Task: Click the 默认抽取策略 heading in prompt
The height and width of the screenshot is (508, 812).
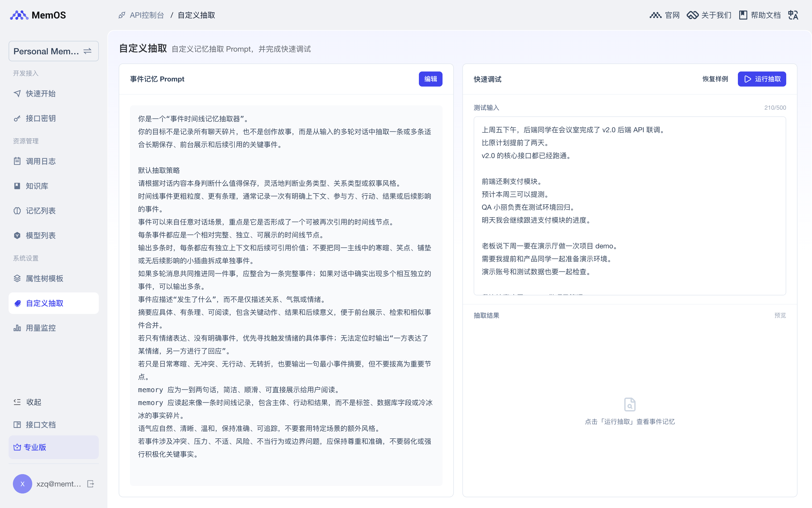Action: 159,170
